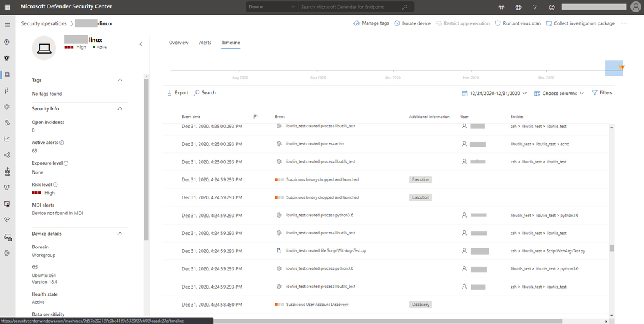
Task: Click Isolate device action
Action: (412, 23)
